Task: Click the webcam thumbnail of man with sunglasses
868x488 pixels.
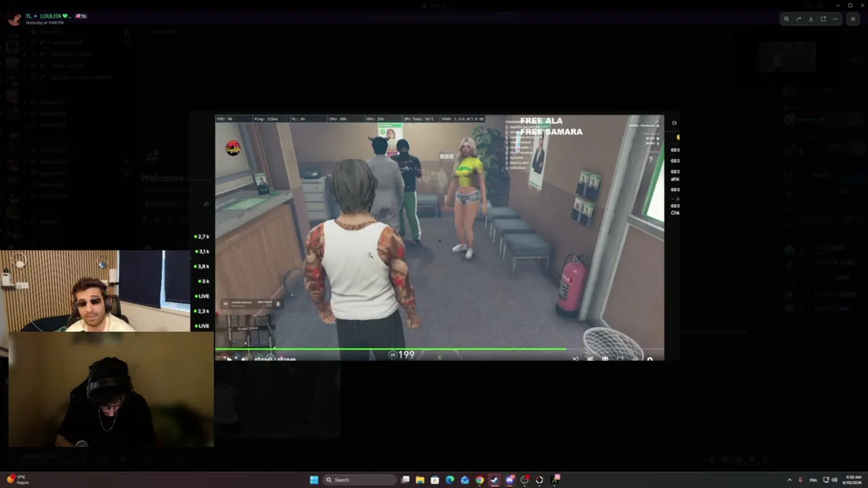Action: (x=95, y=291)
